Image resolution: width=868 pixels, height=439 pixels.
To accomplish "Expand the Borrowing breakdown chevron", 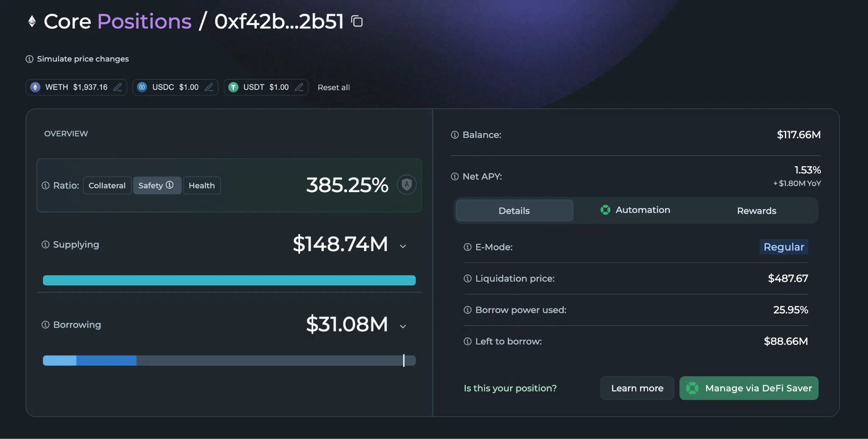I will point(403,326).
